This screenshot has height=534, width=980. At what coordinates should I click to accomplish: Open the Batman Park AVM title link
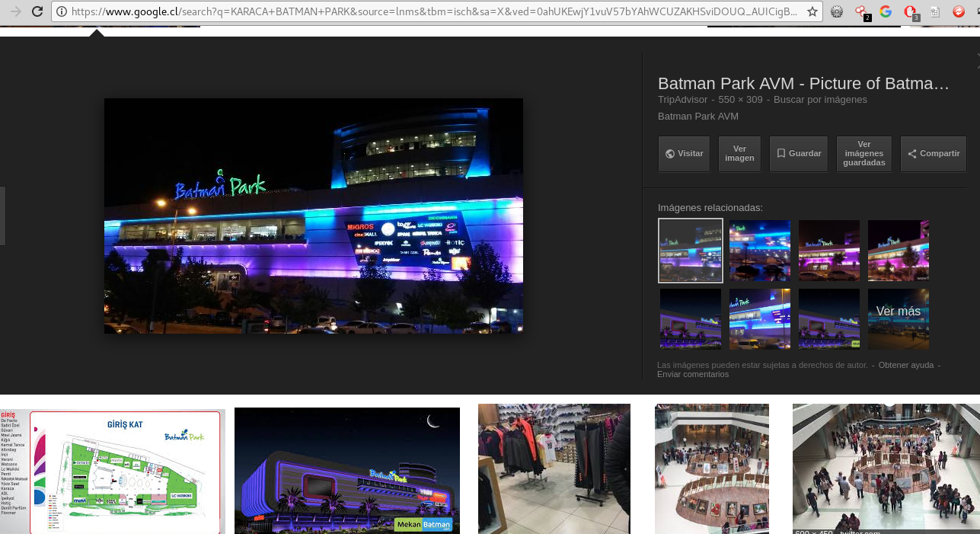tap(803, 84)
